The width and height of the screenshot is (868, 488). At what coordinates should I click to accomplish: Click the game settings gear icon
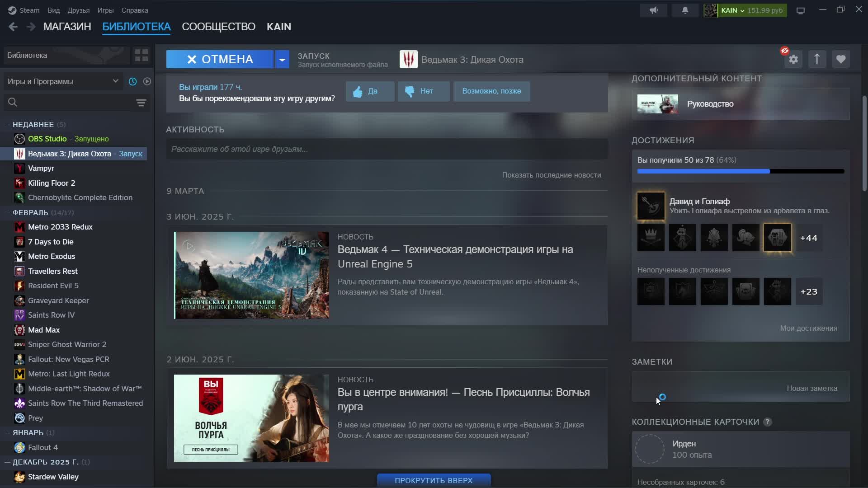[793, 59]
